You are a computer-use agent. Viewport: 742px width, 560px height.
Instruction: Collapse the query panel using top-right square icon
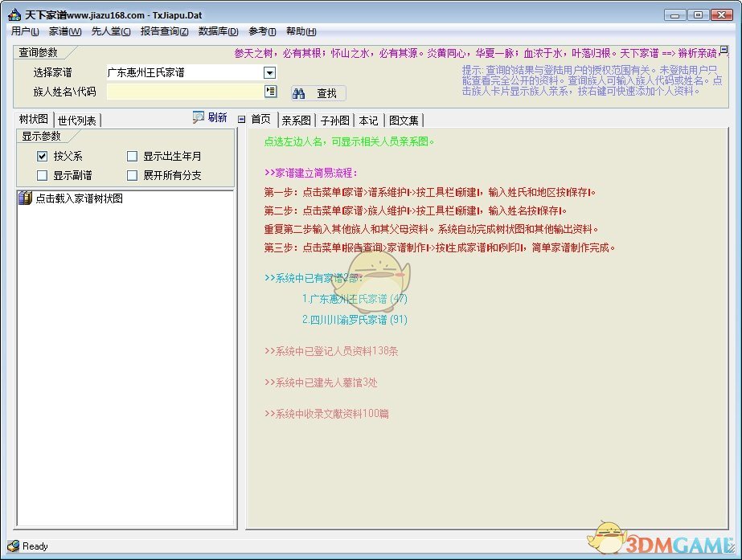tap(724, 49)
